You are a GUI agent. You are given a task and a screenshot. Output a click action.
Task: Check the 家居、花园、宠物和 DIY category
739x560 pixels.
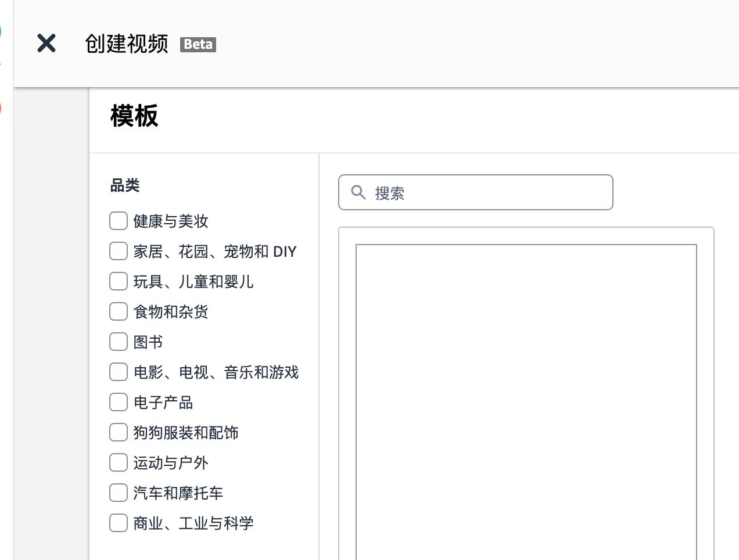[x=118, y=251]
